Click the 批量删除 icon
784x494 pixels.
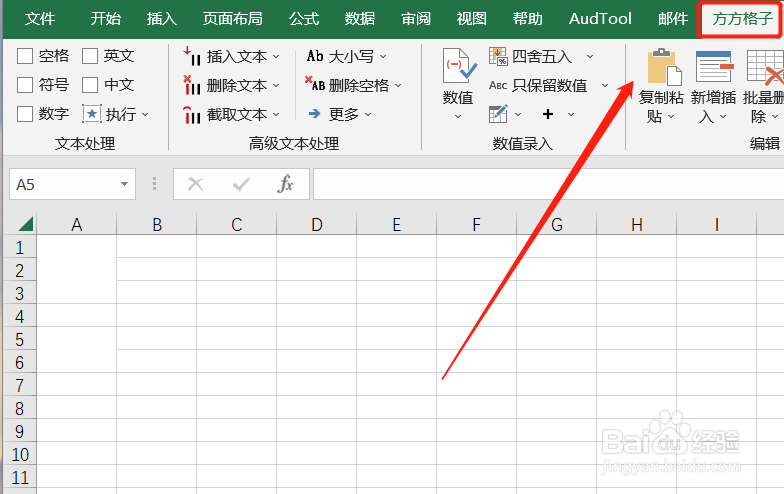[765, 66]
